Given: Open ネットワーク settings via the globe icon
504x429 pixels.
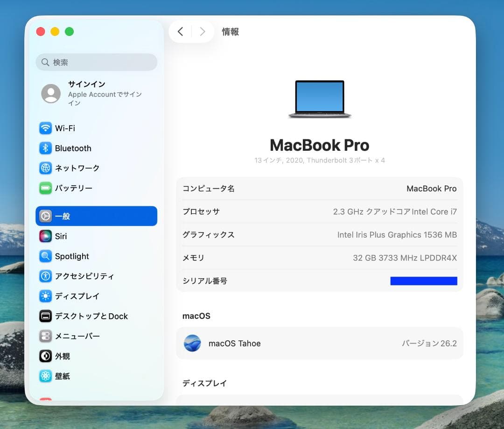Looking at the screenshot, I should [x=45, y=168].
